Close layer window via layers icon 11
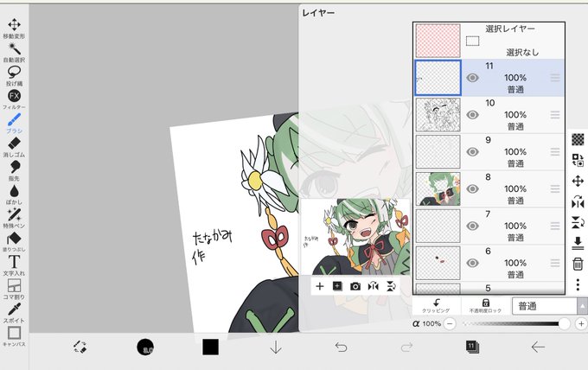This screenshot has height=370, width=588. (x=472, y=348)
